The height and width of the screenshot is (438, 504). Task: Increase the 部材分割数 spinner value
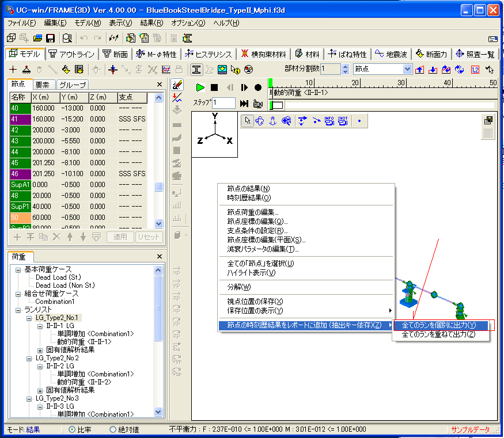point(345,67)
